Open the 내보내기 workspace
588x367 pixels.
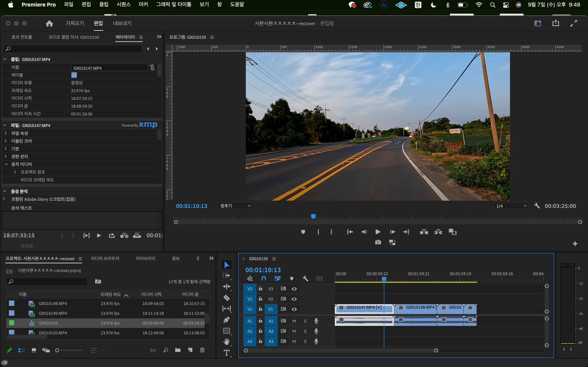coord(122,23)
